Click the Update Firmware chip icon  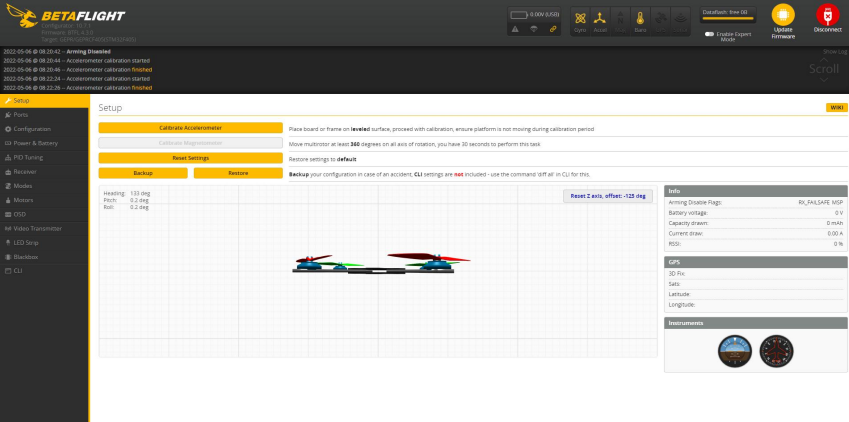coord(783,15)
